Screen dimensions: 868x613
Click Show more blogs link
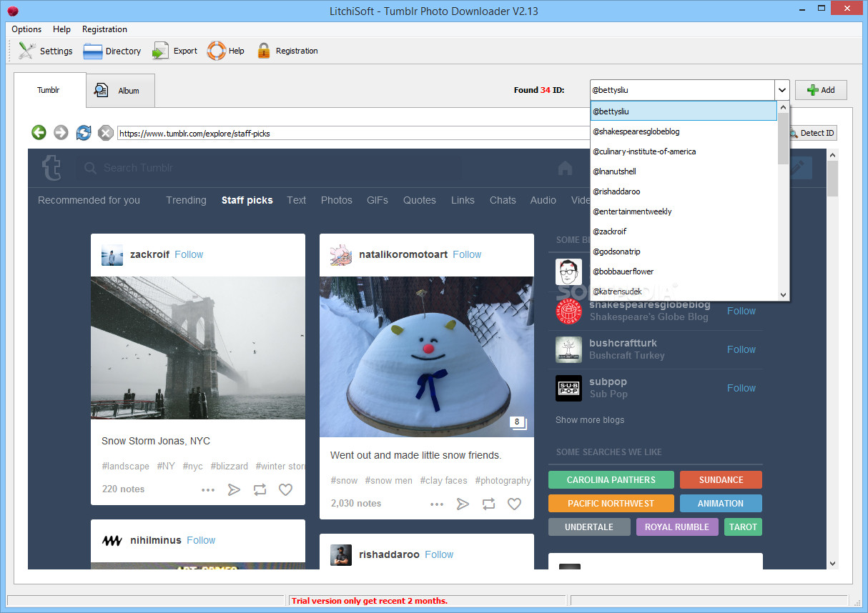(x=590, y=420)
